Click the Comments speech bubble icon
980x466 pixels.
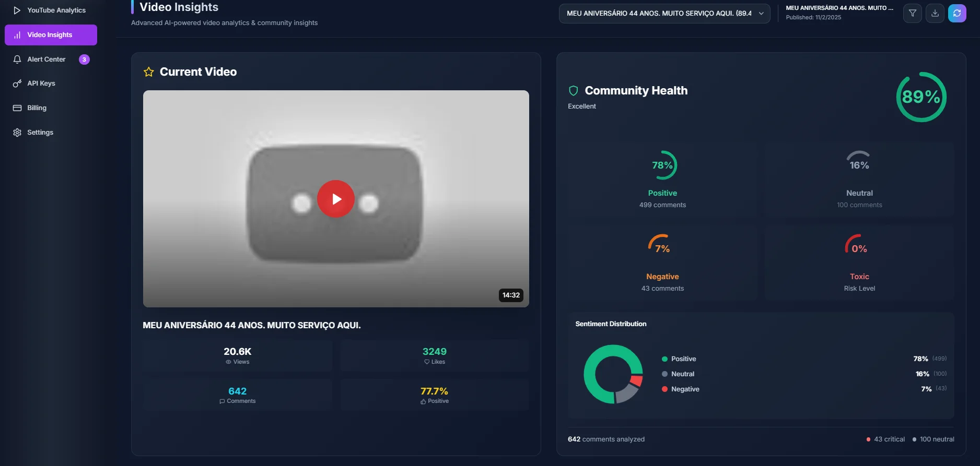point(222,401)
